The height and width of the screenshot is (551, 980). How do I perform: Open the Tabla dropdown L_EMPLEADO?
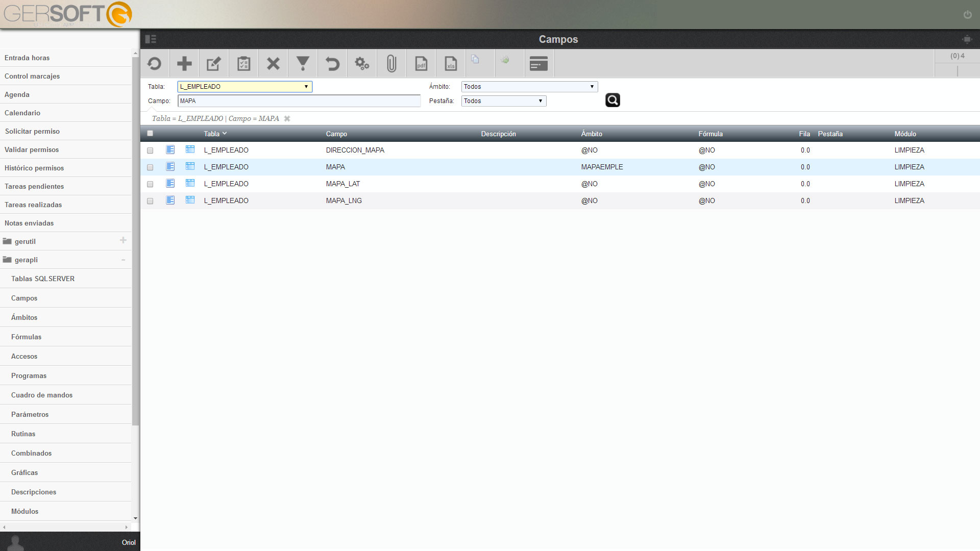click(244, 87)
